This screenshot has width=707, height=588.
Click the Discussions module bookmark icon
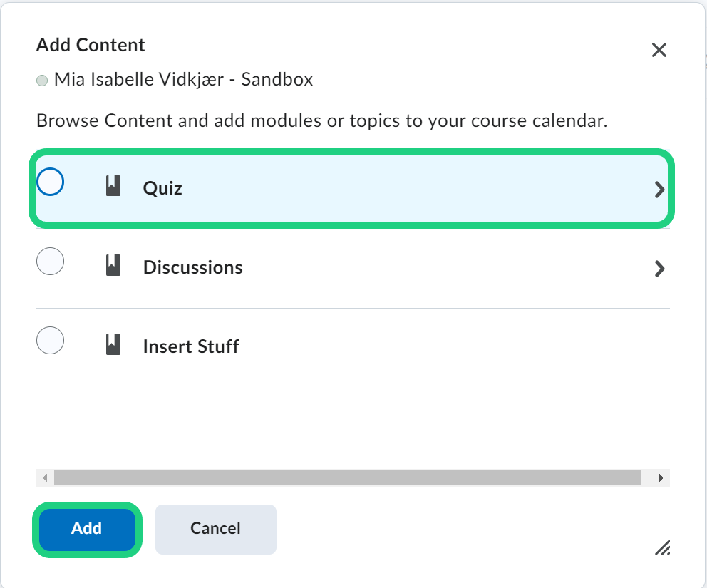pyautogui.click(x=113, y=266)
